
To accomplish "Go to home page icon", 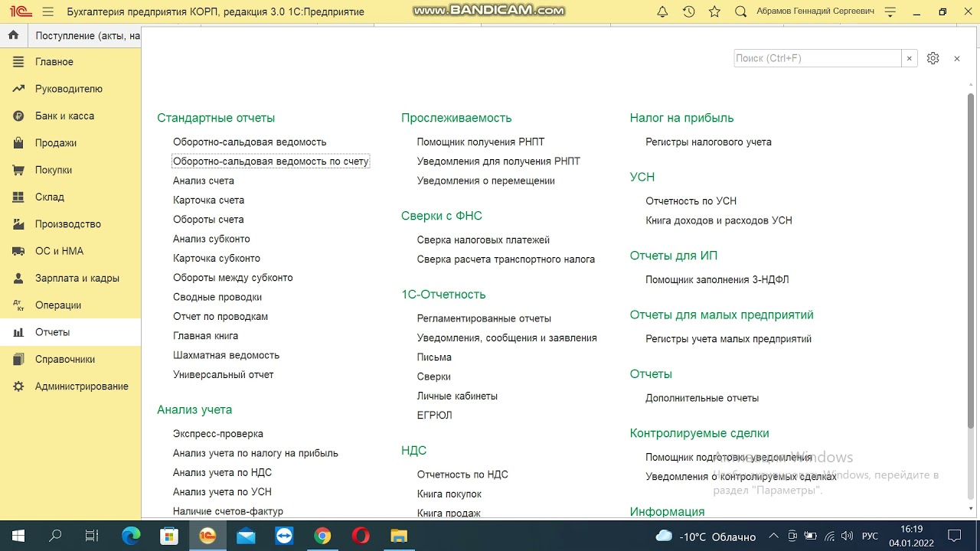I will point(13,35).
